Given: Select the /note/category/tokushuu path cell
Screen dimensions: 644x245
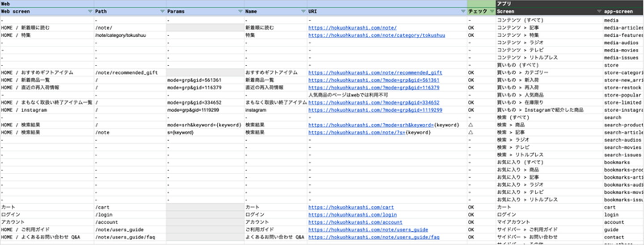Looking at the screenshot, I should [x=121, y=35].
